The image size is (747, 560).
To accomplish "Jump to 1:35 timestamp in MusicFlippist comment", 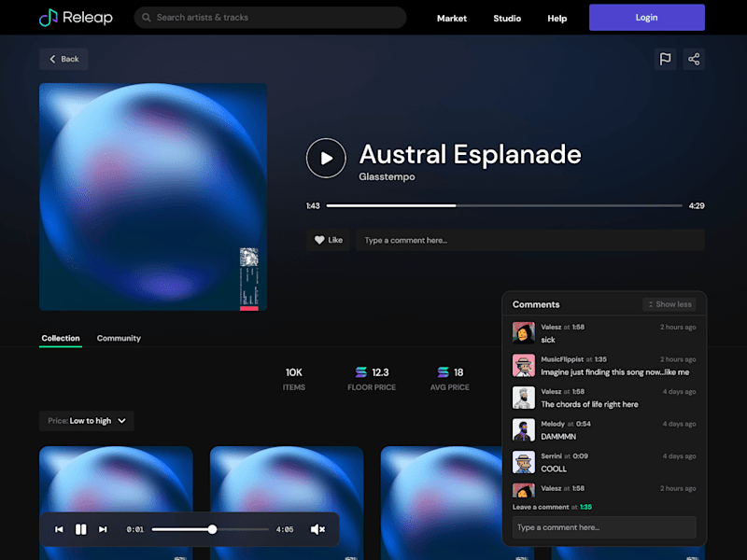I will [600, 359].
